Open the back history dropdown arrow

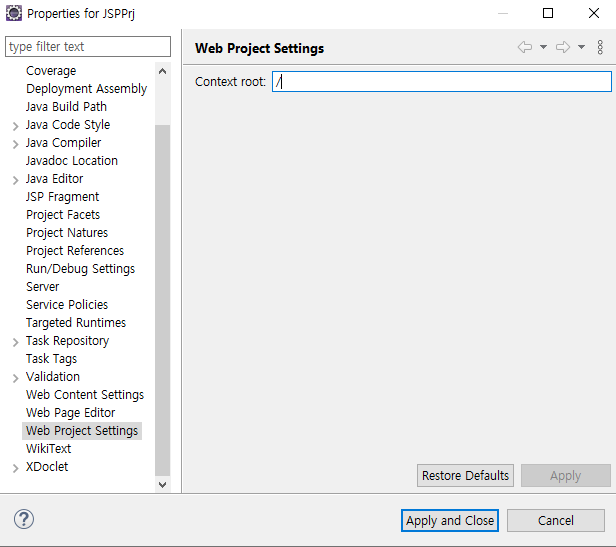543,47
